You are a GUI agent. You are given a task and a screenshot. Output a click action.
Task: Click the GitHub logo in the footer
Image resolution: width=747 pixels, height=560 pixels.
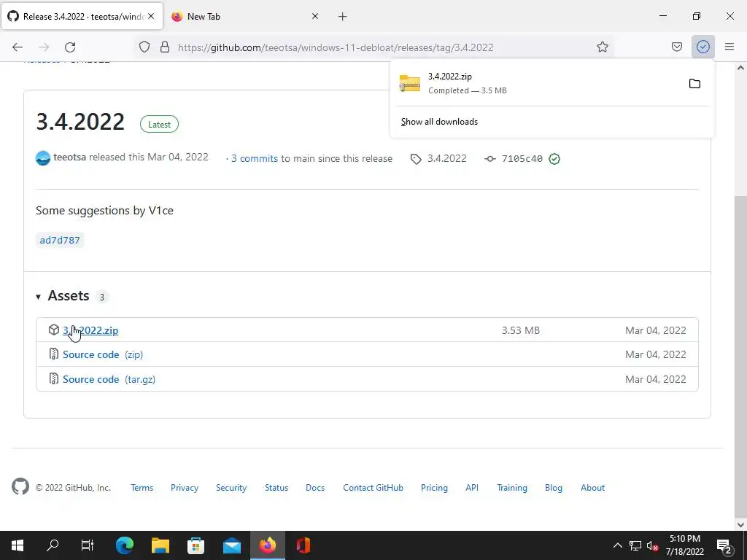[20, 486]
